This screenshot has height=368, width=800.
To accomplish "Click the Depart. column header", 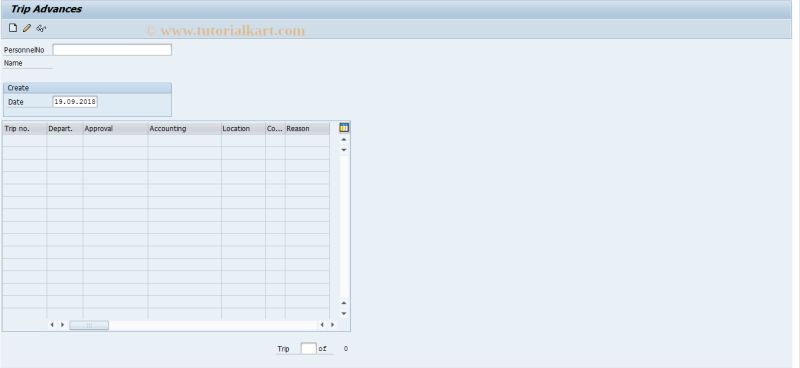I will coord(65,129).
